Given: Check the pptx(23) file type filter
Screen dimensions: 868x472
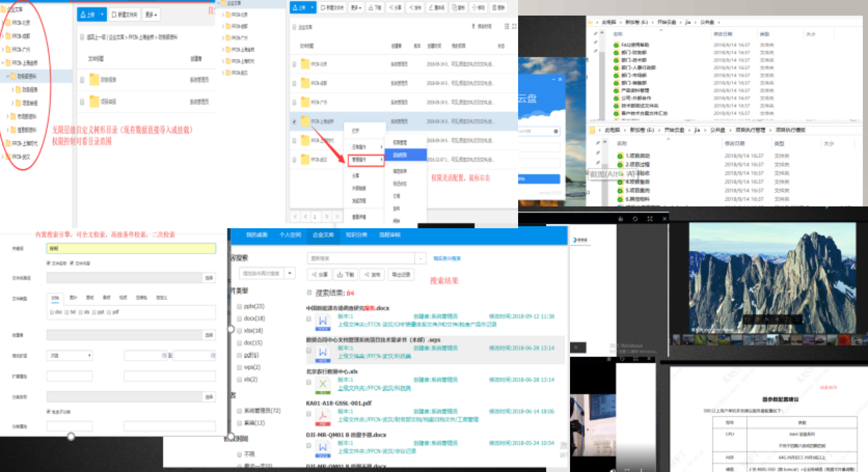Looking at the screenshot, I should click(x=239, y=307).
